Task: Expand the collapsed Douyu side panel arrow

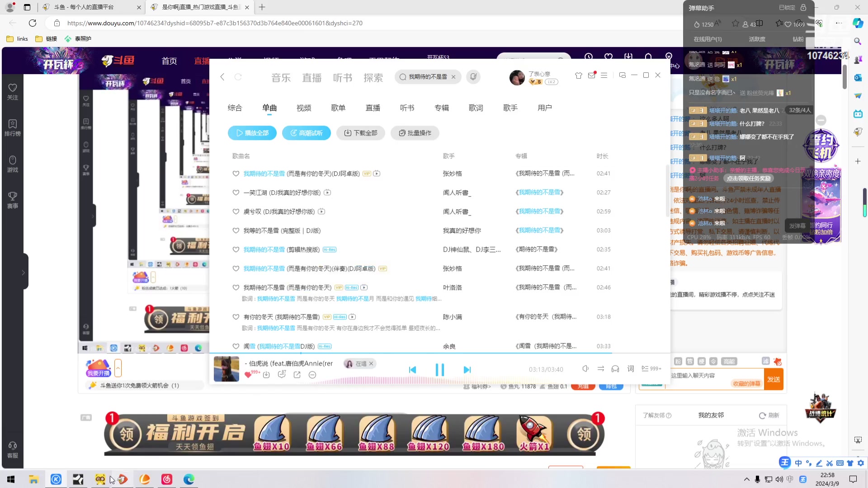Action: (23, 272)
